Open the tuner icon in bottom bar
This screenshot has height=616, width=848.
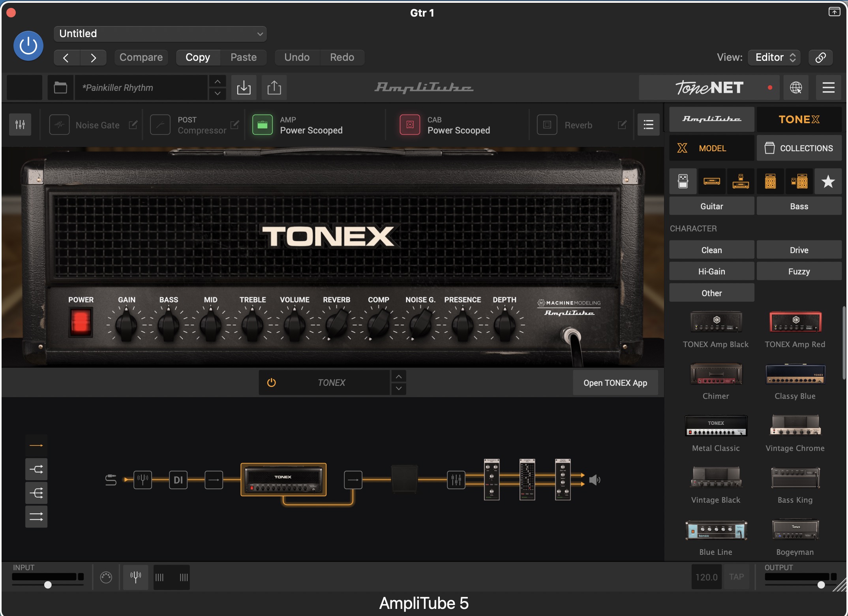coord(135,577)
